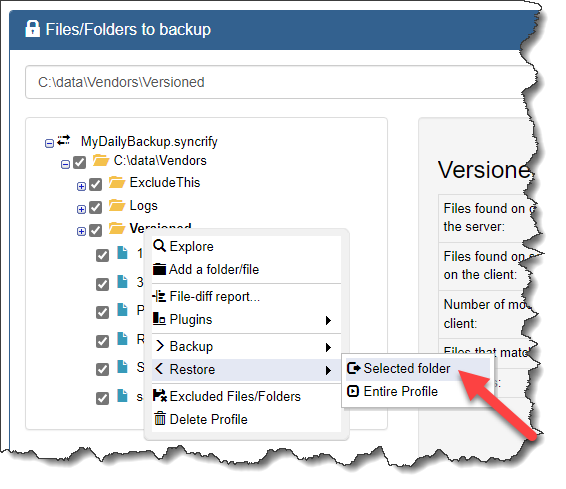Click the sync arrows icon beside MyDailyBackup.syncrify
Screen dimensions: 566x489
[64, 140]
